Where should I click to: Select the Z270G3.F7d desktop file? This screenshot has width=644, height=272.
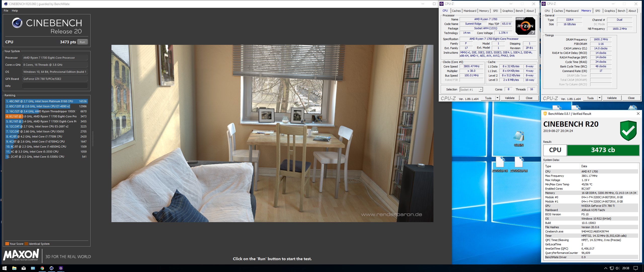(x=500, y=164)
